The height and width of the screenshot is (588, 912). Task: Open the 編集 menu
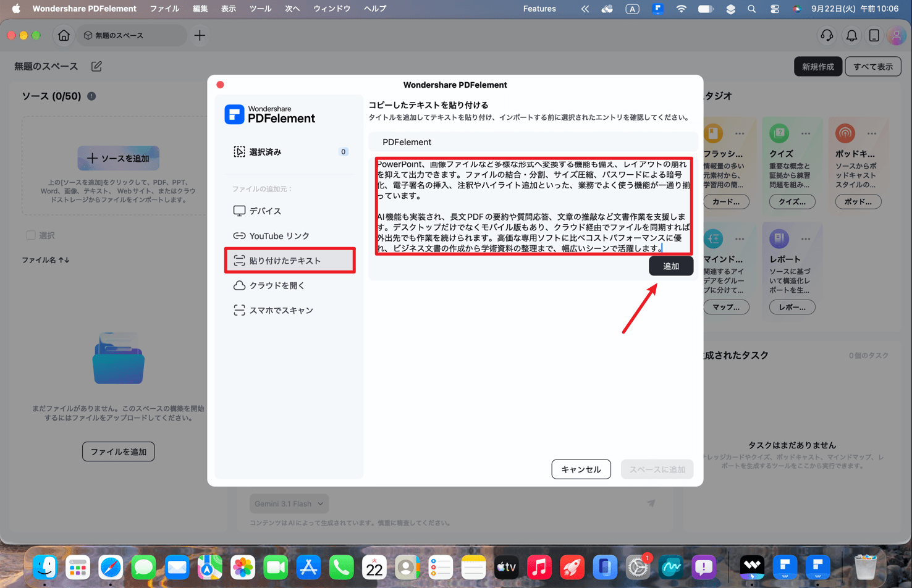click(200, 9)
